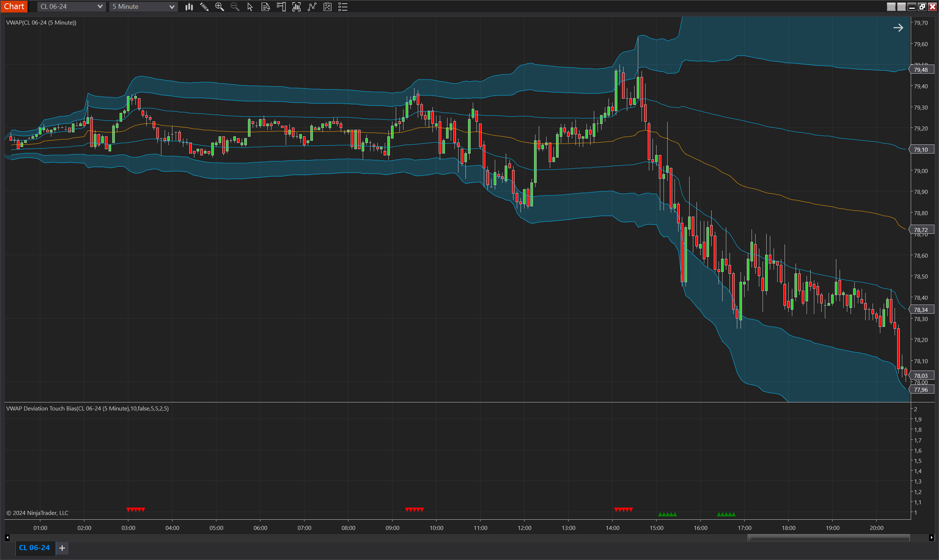
Task: Select the cursor pointer tool
Action: tap(250, 7)
